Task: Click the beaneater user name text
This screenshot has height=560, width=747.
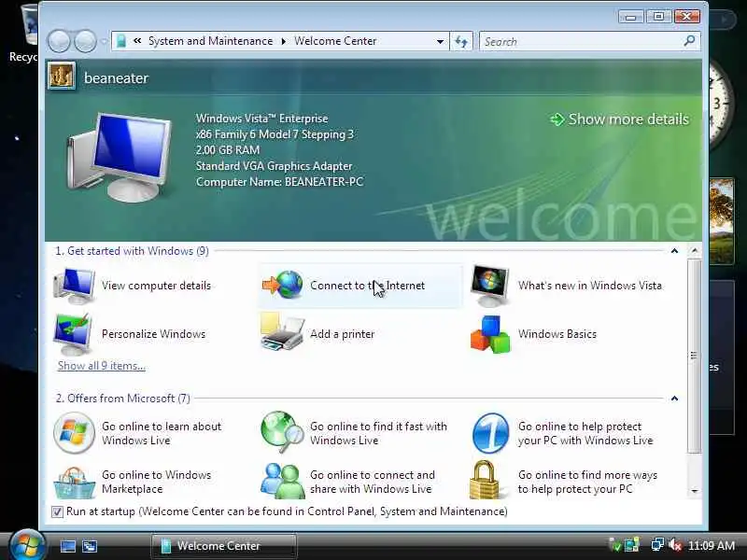Action: pyautogui.click(x=116, y=77)
